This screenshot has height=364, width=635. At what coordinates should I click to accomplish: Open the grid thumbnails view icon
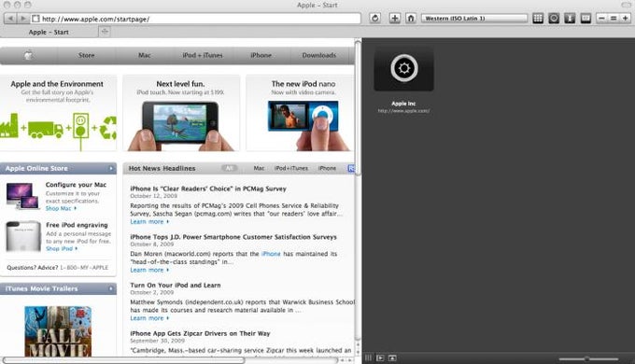[538, 19]
